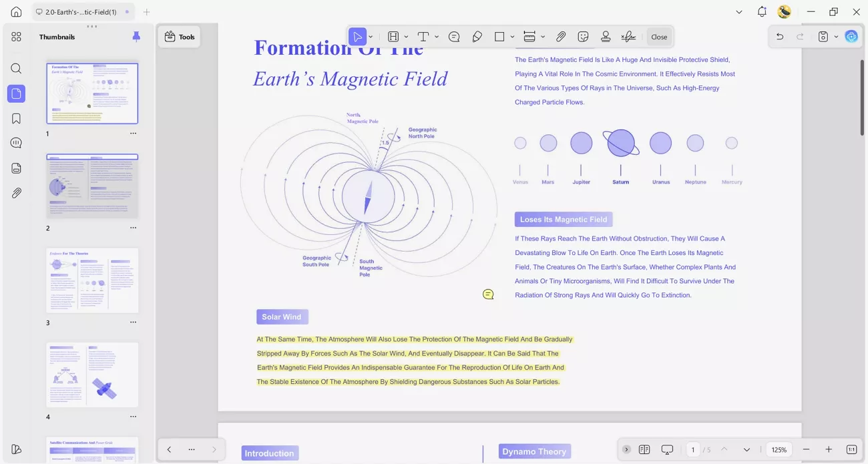
Task: Open the signature tool
Action: (x=628, y=37)
